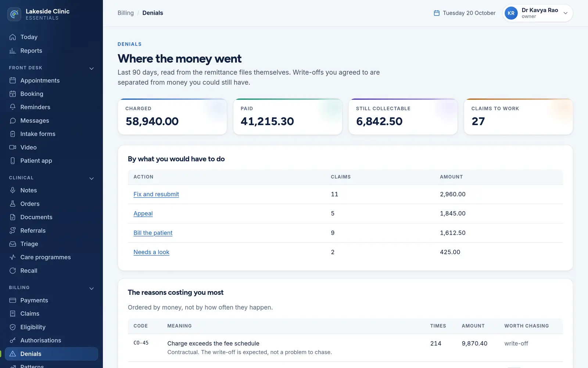This screenshot has height=368, width=588.
Task: Click the Triage inbox icon
Action: [12, 244]
